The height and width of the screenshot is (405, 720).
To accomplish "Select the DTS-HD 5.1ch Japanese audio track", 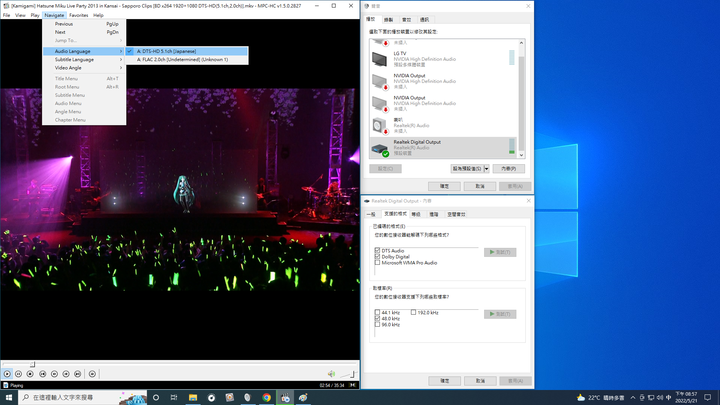I will 186,51.
